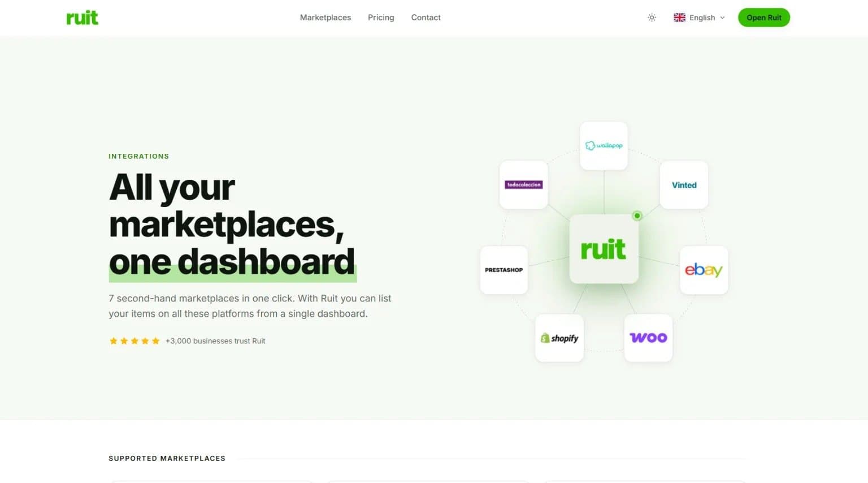Screen dimensions: 868x483
Task: Click the ruit logo in the header
Action: click(x=82, y=18)
